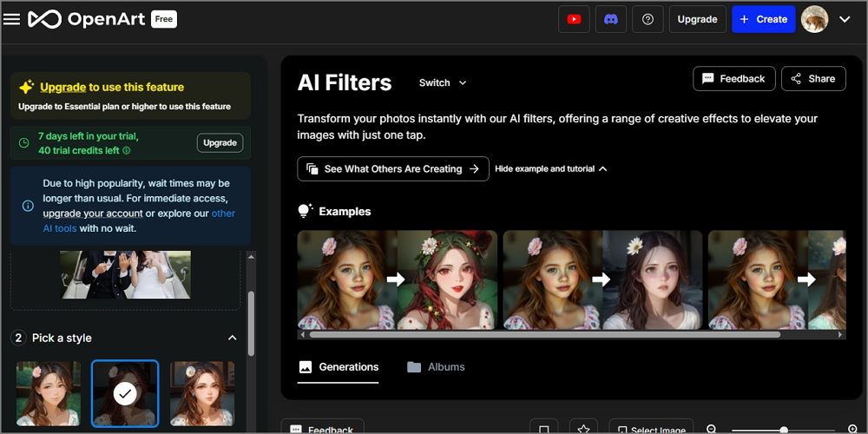Click the blue info circle icon
Image resolution: width=868 pixels, height=434 pixels.
pyautogui.click(x=28, y=206)
